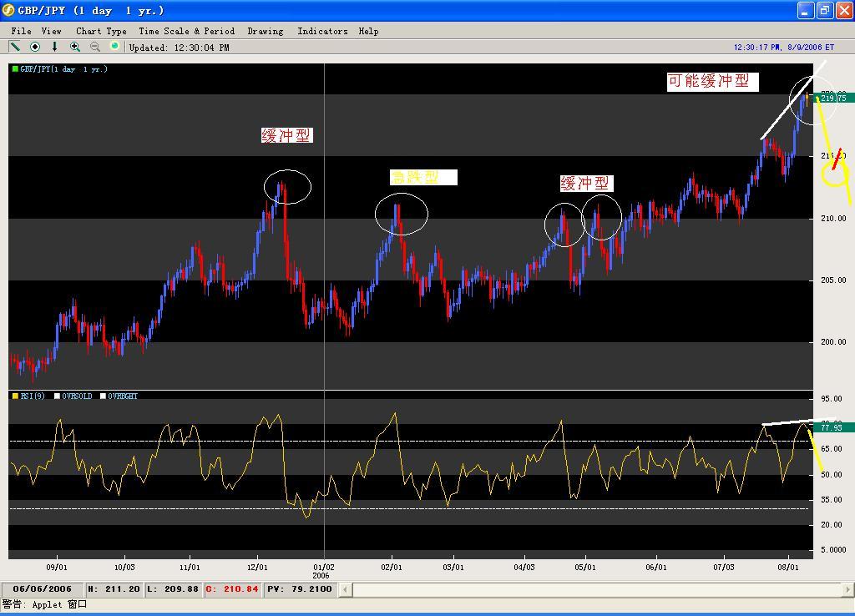Viewport: 855px width, 616px height.
Task: Click the 205.00 price axis label
Action: (833, 280)
